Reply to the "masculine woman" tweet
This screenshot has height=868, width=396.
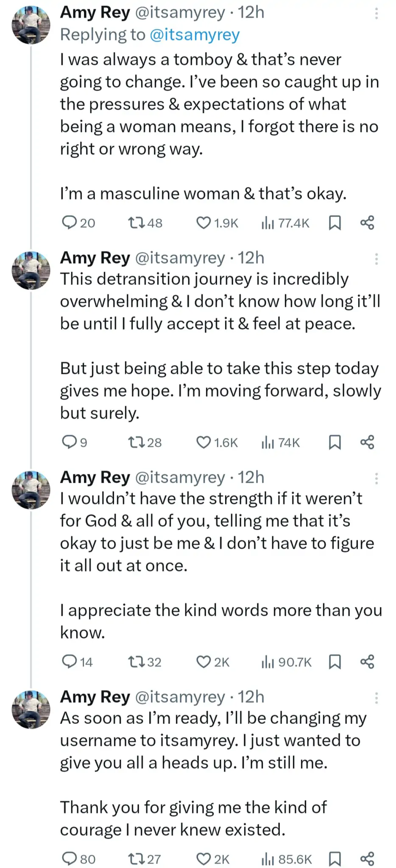click(69, 223)
